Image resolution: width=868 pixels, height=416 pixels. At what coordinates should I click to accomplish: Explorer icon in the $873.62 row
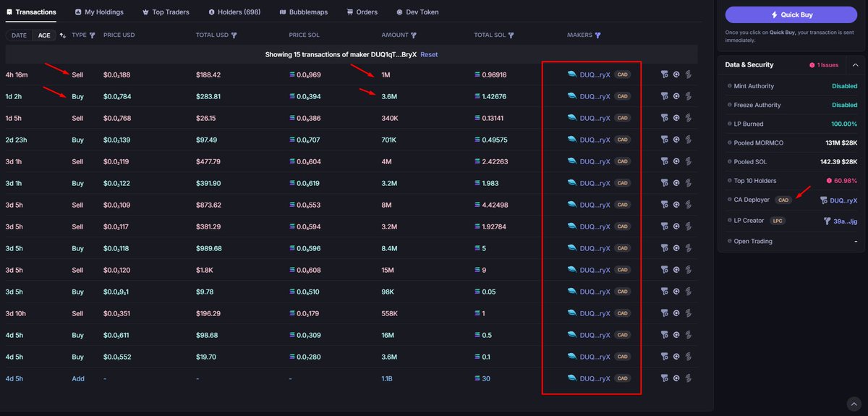(x=689, y=205)
